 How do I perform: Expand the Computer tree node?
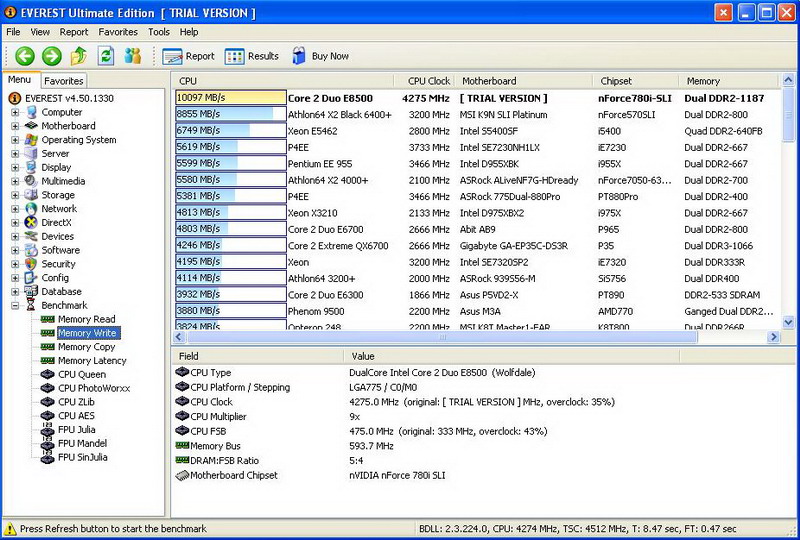(x=15, y=112)
